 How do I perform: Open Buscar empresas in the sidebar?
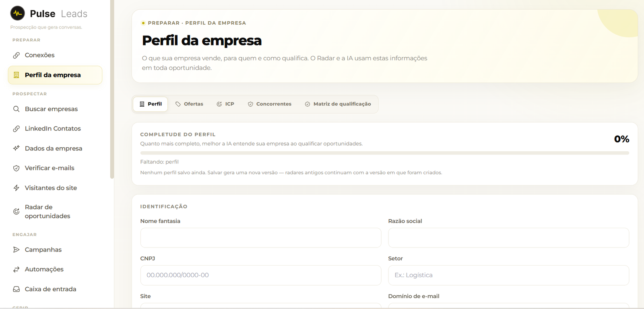point(55,109)
